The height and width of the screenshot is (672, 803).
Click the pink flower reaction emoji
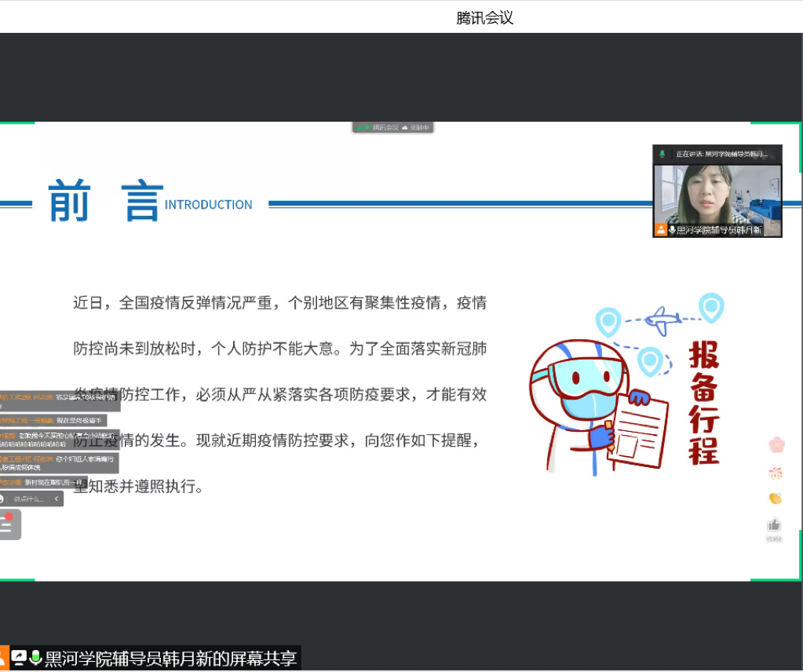click(x=776, y=445)
